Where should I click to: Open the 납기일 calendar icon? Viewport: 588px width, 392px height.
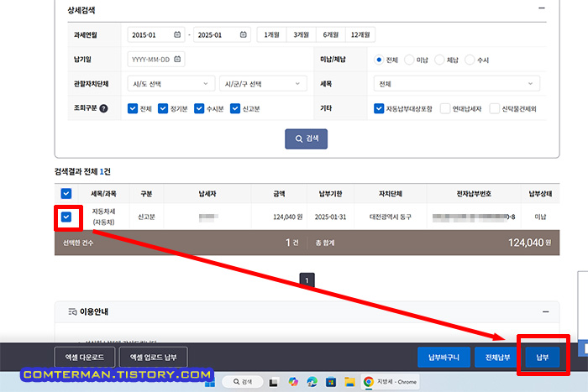click(177, 59)
